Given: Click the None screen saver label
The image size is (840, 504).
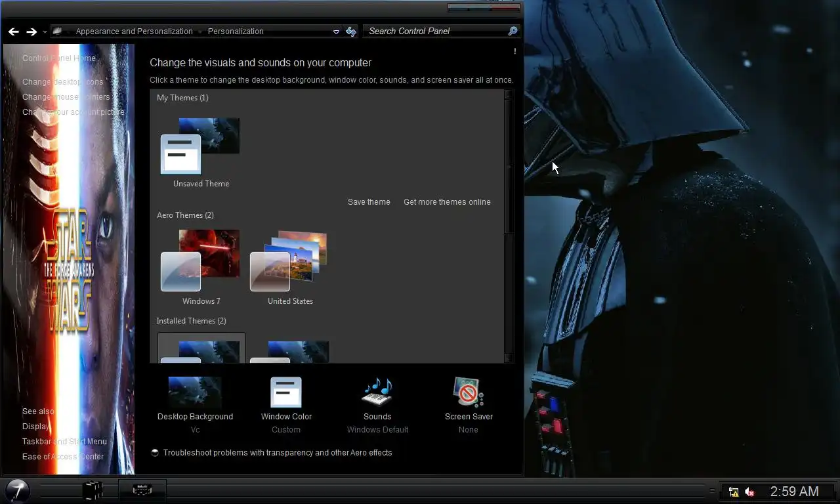Looking at the screenshot, I should pos(469,430).
